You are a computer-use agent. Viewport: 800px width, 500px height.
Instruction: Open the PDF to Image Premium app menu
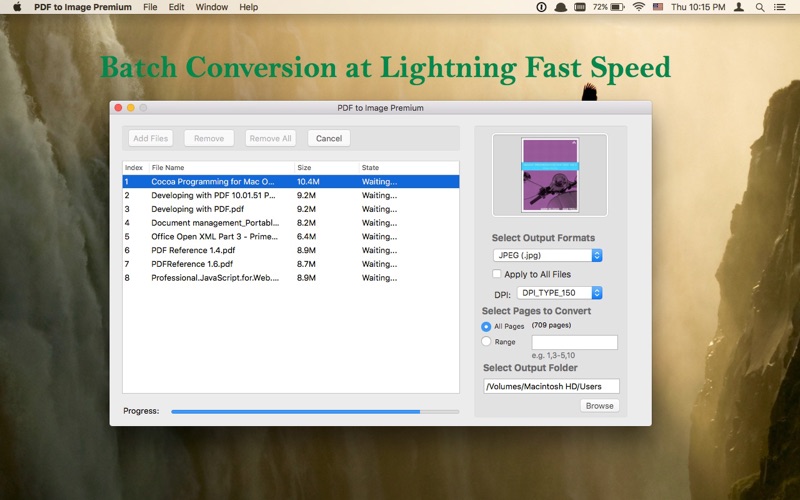tap(83, 7)
